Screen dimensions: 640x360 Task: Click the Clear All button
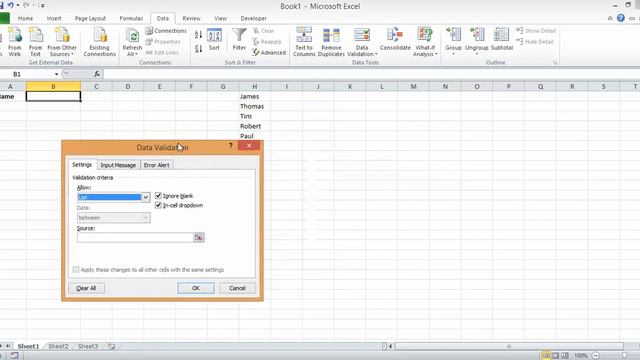pyautogui.click(x=86, y=288)
